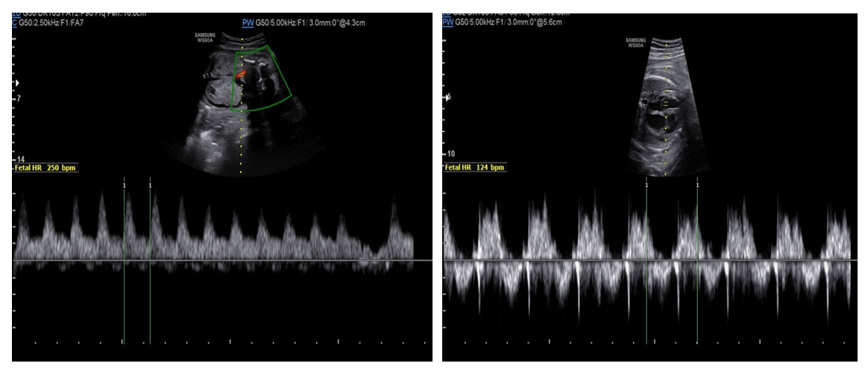Image resolution: width=868 pixels, height=372 pixels.
Task: Select the Fetal HR 124 bpm readout
Action: pos(475,167)
